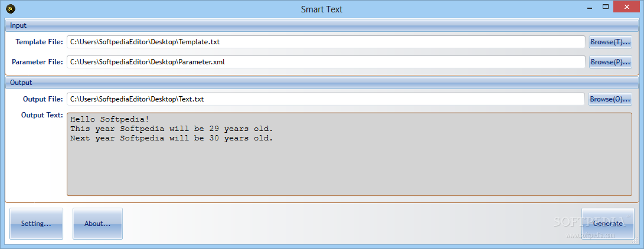Maximize the Smart Text window
644x249 pixels.
pos(605,6)
